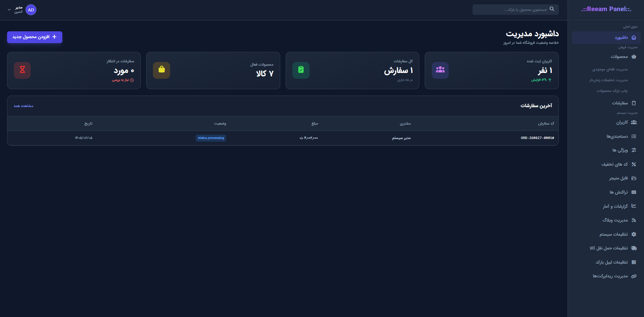Expand the admin user menu chevron
Image resolution: width=644 pixels, height=317 pixels.
9,10
